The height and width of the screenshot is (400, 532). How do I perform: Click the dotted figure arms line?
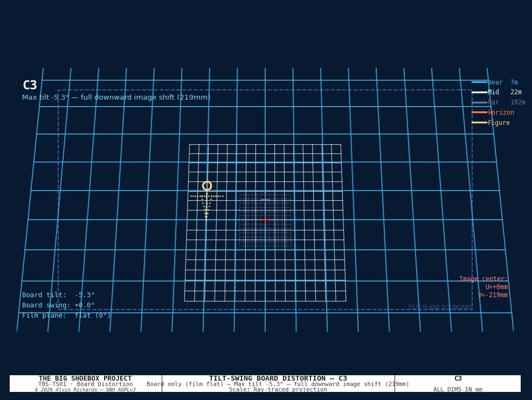(x=207, y=197)
